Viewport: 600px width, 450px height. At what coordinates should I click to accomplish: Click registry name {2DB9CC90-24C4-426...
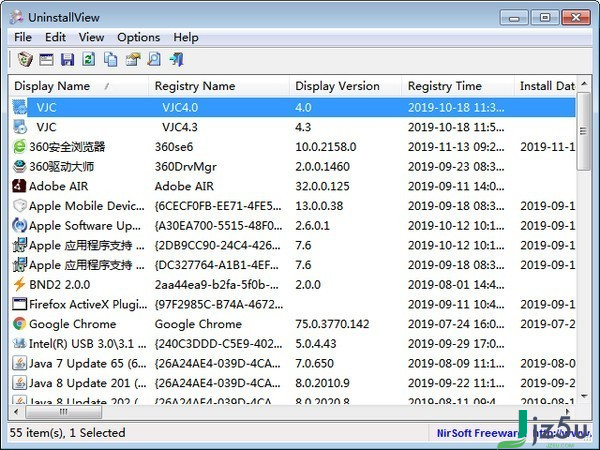click(x=217, y=245)
